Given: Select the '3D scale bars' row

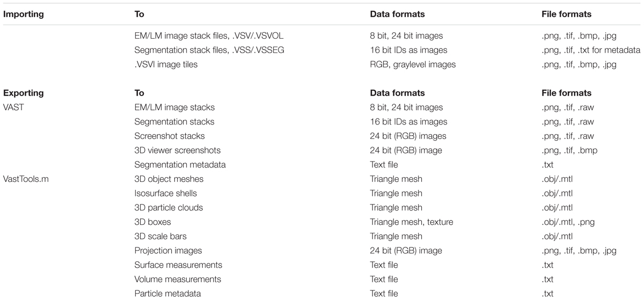Looking at the screenshot, I should tap(322, 236).
